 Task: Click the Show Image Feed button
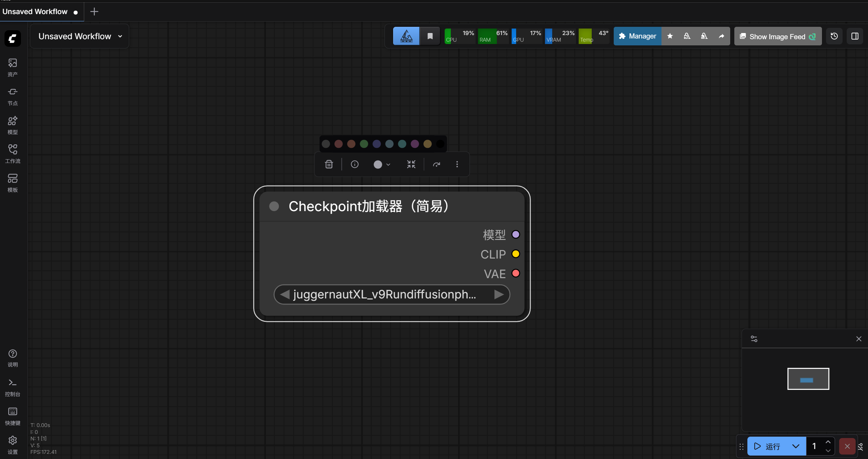(x=777, y=36)
